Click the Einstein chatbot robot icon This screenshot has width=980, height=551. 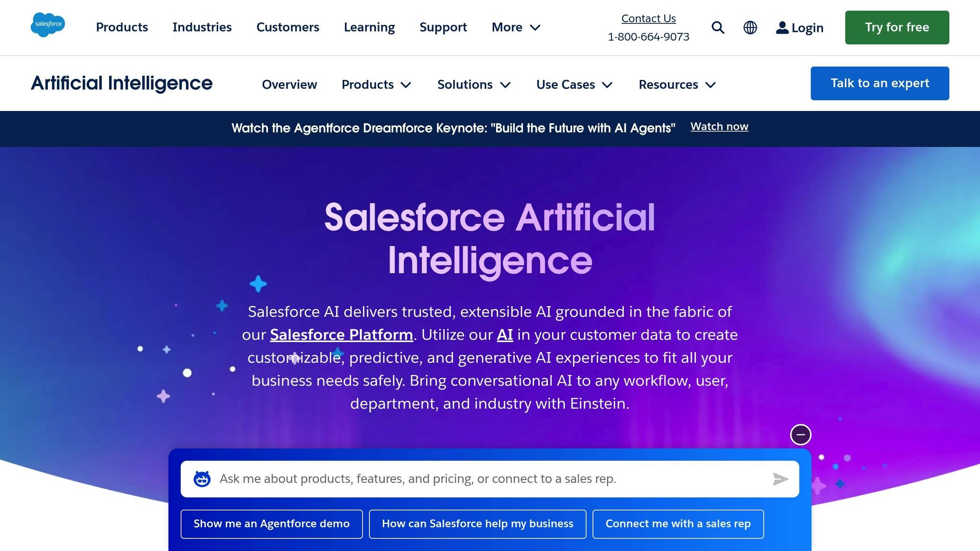[x=202, y=478]
